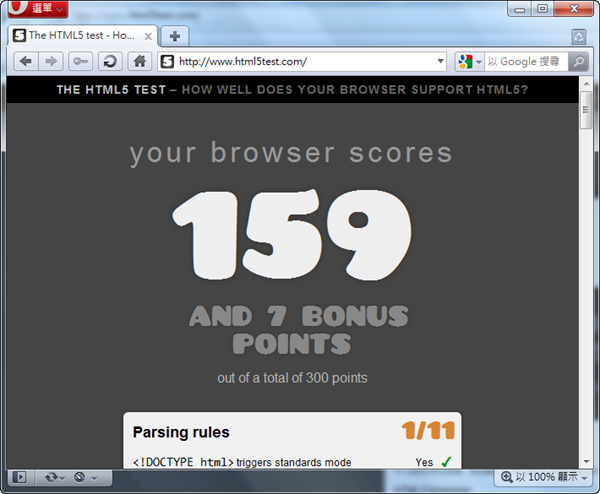Click the vertical scrollbar thumb

[x=586, y=111]
